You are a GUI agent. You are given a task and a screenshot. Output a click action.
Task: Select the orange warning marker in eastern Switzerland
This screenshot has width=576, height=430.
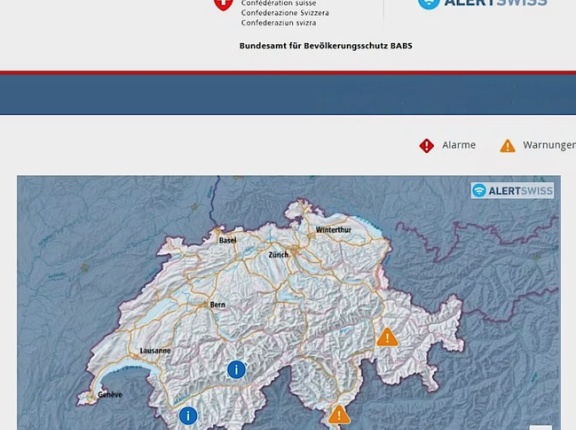pyautogui.click(x=387, y=337)
